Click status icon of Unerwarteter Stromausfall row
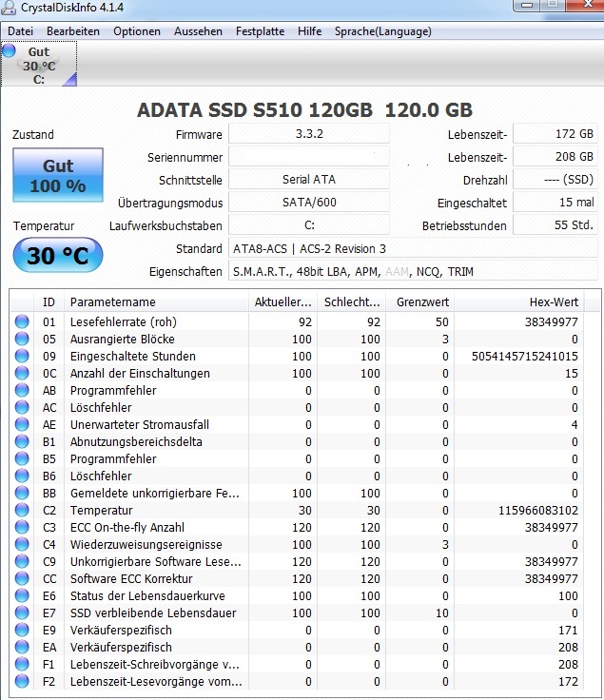This screenshot has height=700, width=604. pos(22,424)
